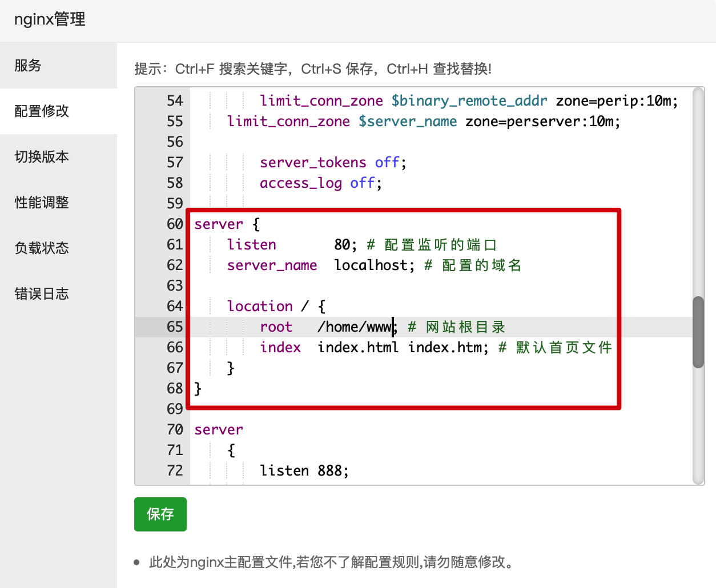Screen dimensions: 716x588
Task: Click the "access_log off;" directive
Action: (x=320, y=183)
